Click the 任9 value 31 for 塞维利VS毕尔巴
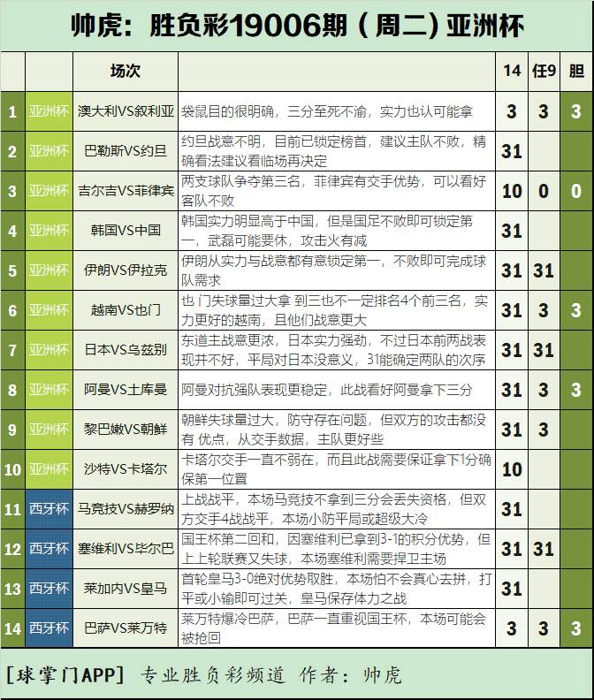Image resolution: width=594 pixels, height=700 pixels. (x=544, y=549)
